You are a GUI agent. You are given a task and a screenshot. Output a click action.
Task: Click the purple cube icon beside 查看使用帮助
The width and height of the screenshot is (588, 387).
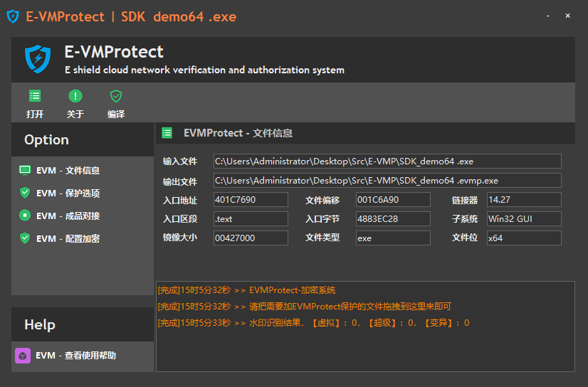pyautogui.click(x=23, y=356)
